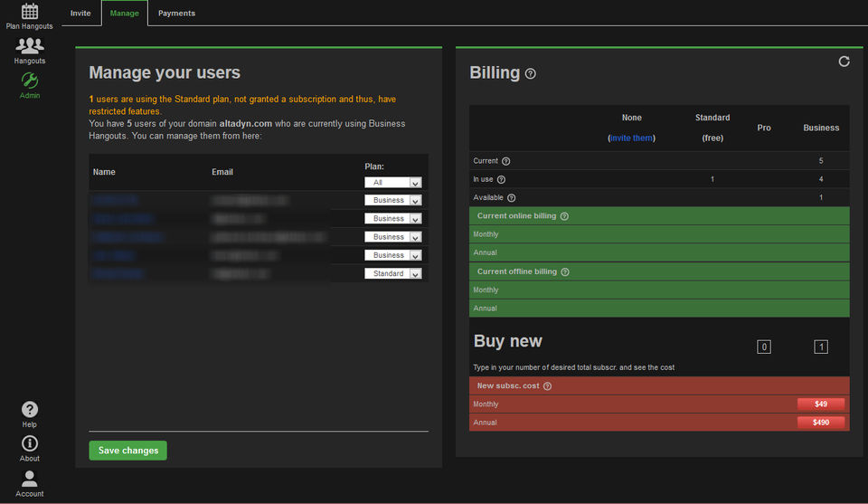Switch to the Invite tab
Viewport: 868px width, 504px height.
tap(80, 14)
